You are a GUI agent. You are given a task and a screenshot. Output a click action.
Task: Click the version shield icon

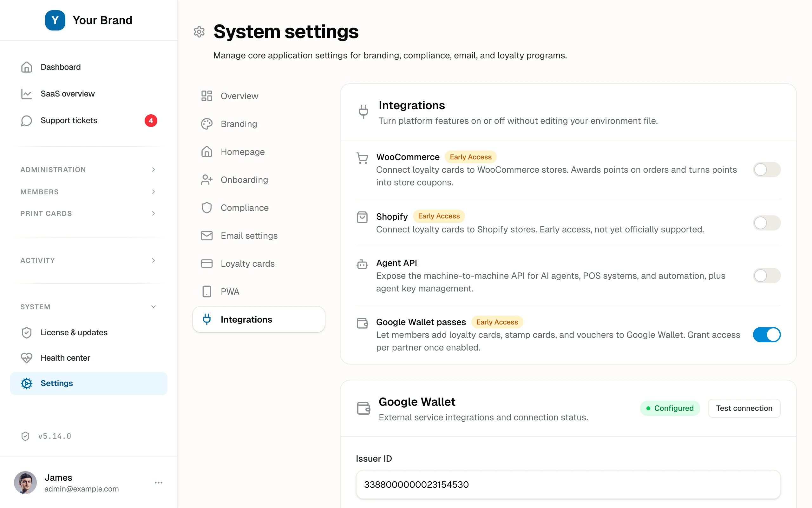(x=25, y=436)
